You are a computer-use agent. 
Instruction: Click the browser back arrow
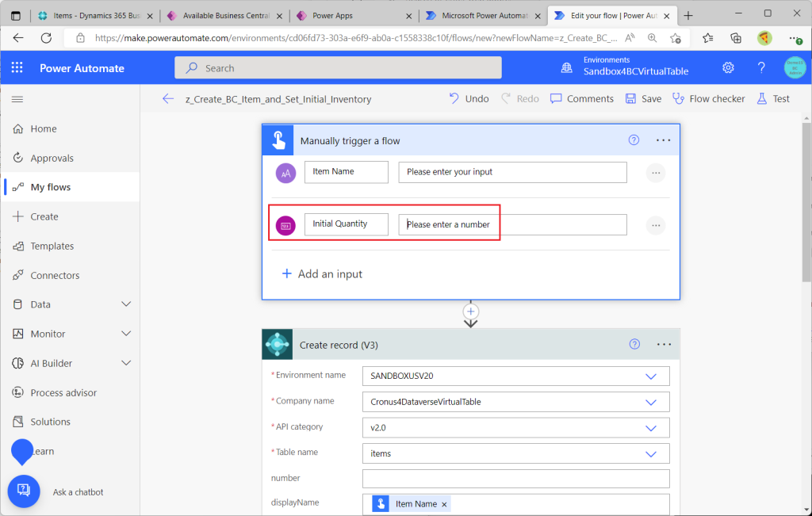coord(18,38)
